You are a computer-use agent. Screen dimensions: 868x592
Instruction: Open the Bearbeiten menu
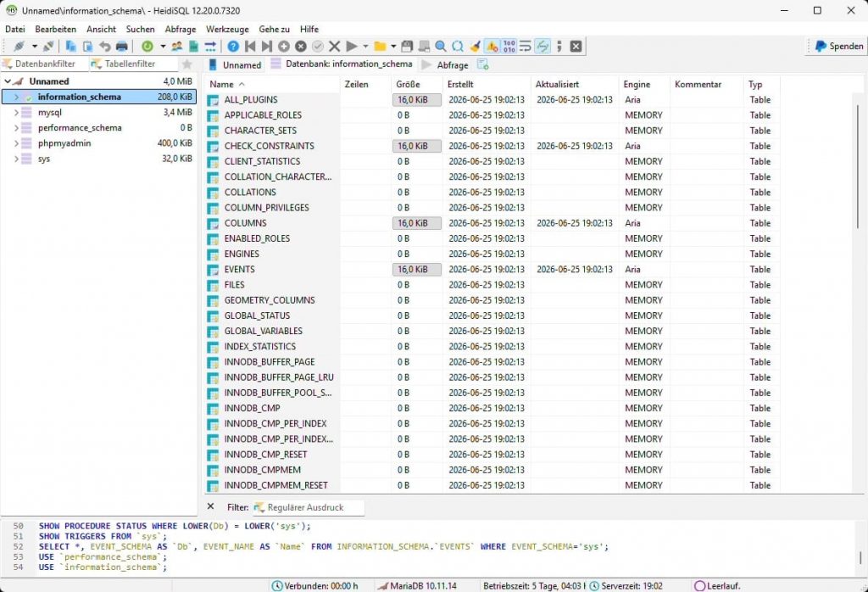[x=55, y=30]
